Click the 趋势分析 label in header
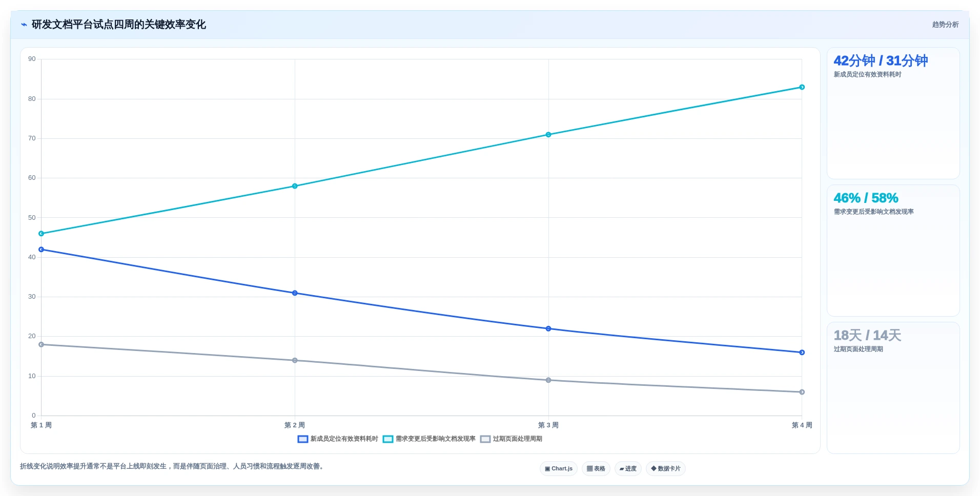This screenshot has width=980, height=496. click(945, 25)
